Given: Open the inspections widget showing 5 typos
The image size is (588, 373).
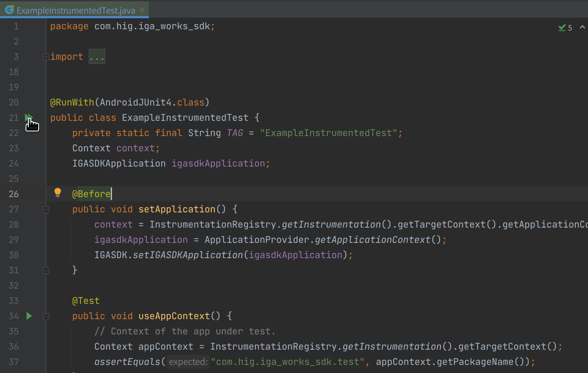Looking at the screenshot, I should click(565, 28).
